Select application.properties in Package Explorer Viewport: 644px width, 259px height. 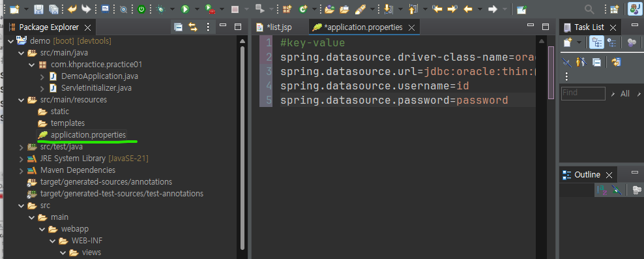(88, 135)
